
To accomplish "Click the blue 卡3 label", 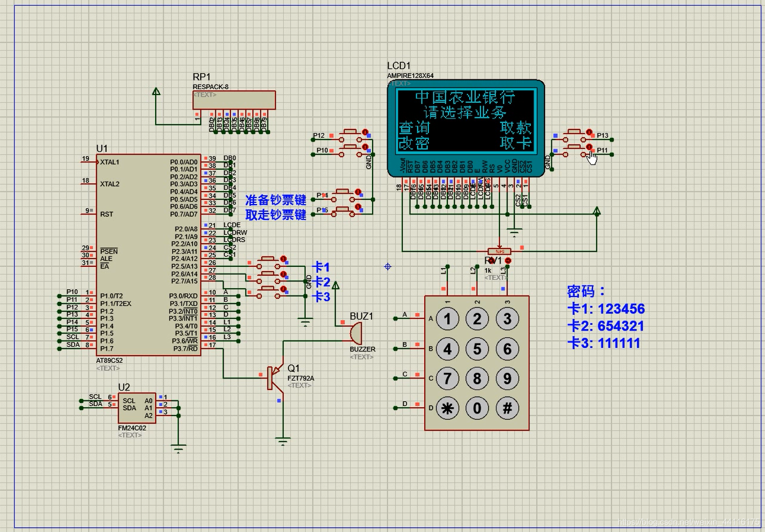I will pyautogui.click(x=321, y=297).
